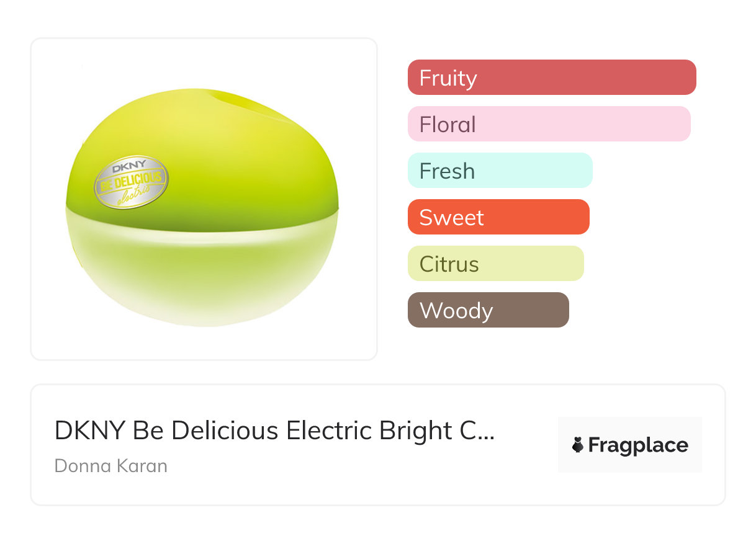Choose the brown Woody accord bar
The height and width of the screenshot is (536, 756).
[488, 310]
